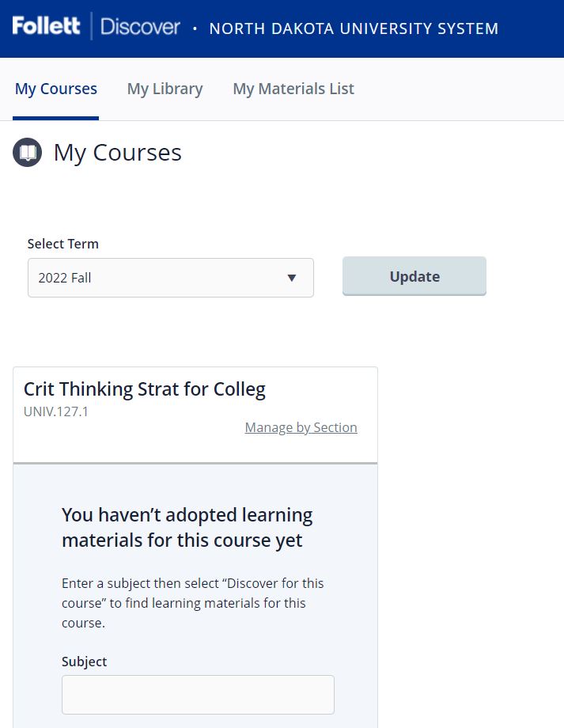Click the Discover for this course instructions text
The height and width of the screenshot is (728, 564).
tap(193, 603)
